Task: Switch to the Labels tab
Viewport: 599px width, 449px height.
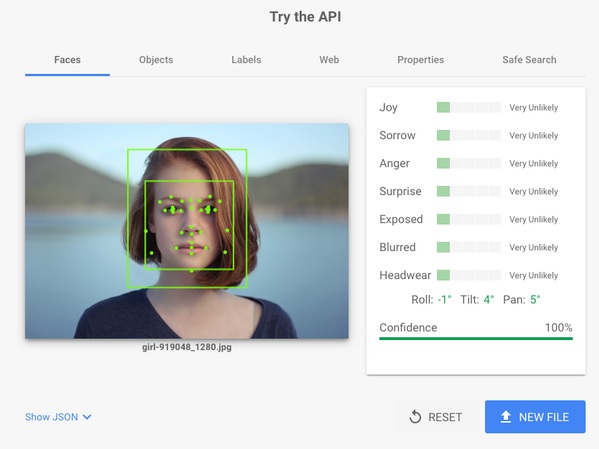Action: point(246,60)
